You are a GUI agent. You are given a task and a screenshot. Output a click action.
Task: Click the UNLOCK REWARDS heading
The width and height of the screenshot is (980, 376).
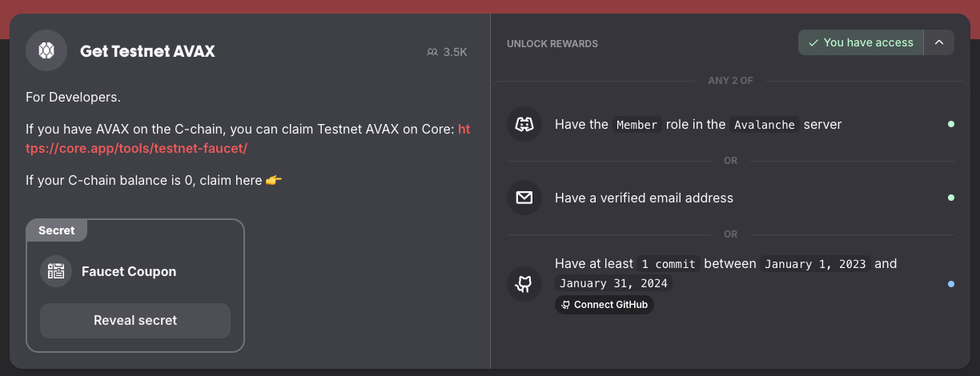pyautogui.click(x=552, y=43)
